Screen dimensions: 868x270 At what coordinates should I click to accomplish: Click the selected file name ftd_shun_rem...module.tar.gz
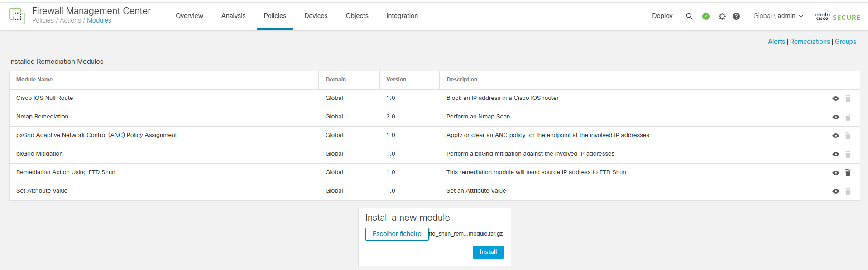tap(465, 234)
